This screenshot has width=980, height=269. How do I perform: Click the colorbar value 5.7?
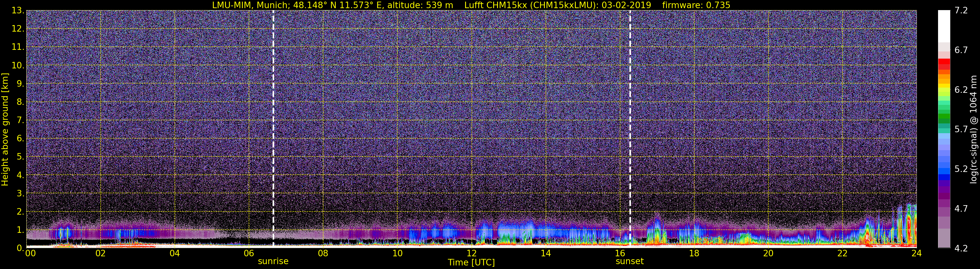pos(961,130)
